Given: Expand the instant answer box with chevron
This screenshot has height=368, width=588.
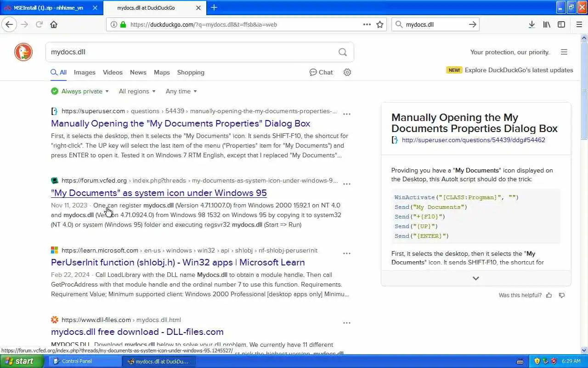Looking at the screenshot, I should point(476,278).
